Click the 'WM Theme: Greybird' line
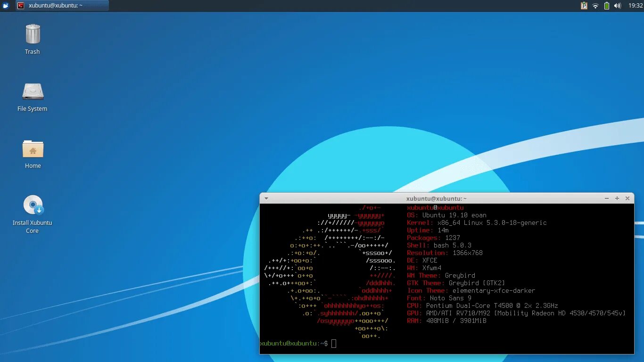Image resolution: width=644 pixels, height=362 pixels. [x=441, y=275]
